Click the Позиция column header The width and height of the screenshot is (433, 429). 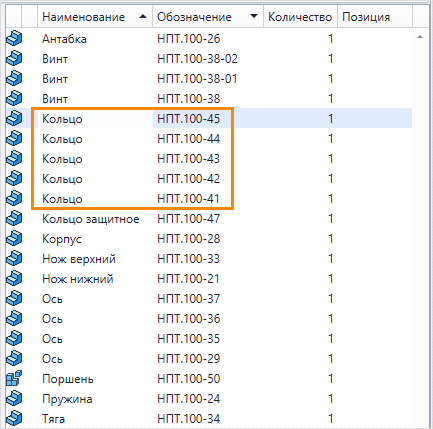(366, 17)
